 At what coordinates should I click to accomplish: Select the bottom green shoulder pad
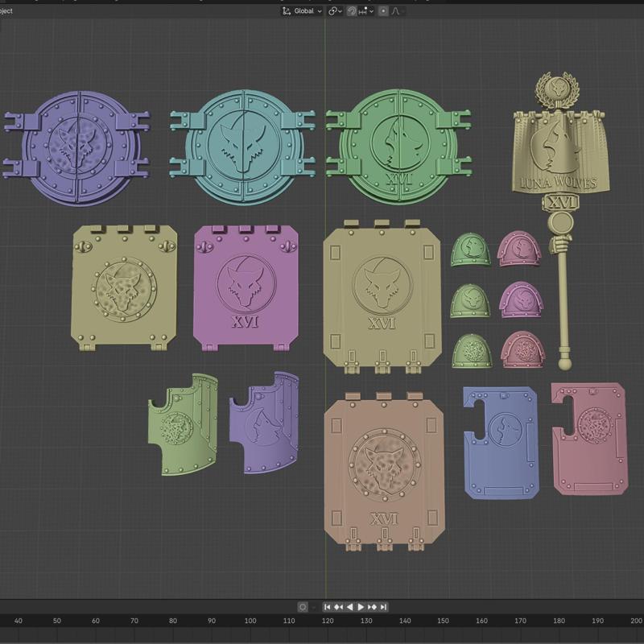pyautogui.click(x=473, y=351)
